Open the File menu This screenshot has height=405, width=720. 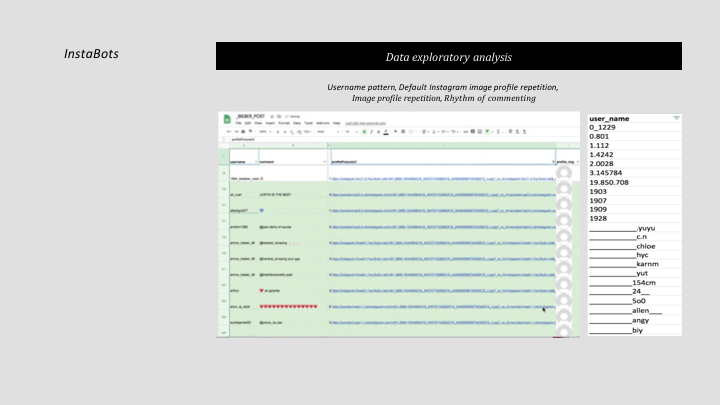click(x=238, y=122)
